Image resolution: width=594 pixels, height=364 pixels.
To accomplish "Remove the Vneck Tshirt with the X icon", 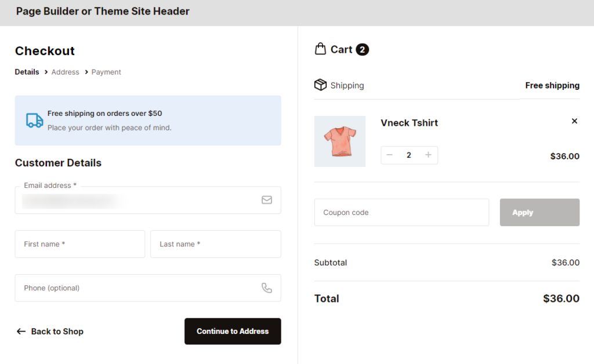I will pyautogui.click(x=574, y=121).
